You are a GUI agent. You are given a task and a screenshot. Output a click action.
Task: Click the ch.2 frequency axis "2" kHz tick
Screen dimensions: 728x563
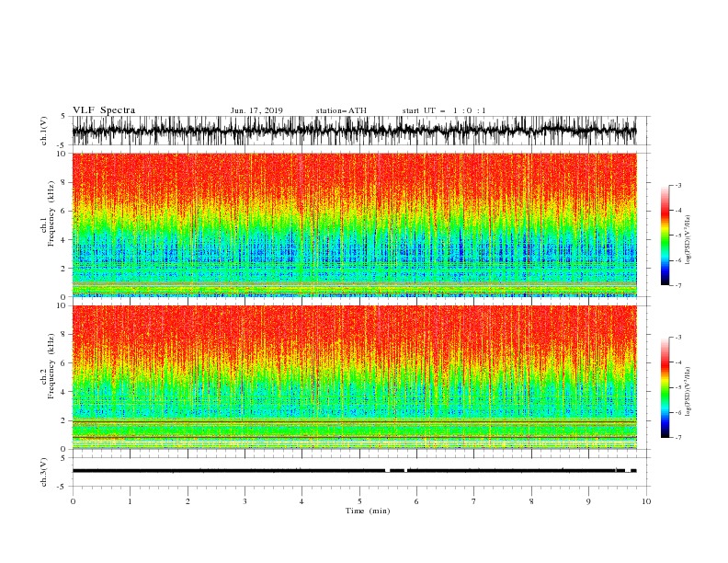pos(63,420)
